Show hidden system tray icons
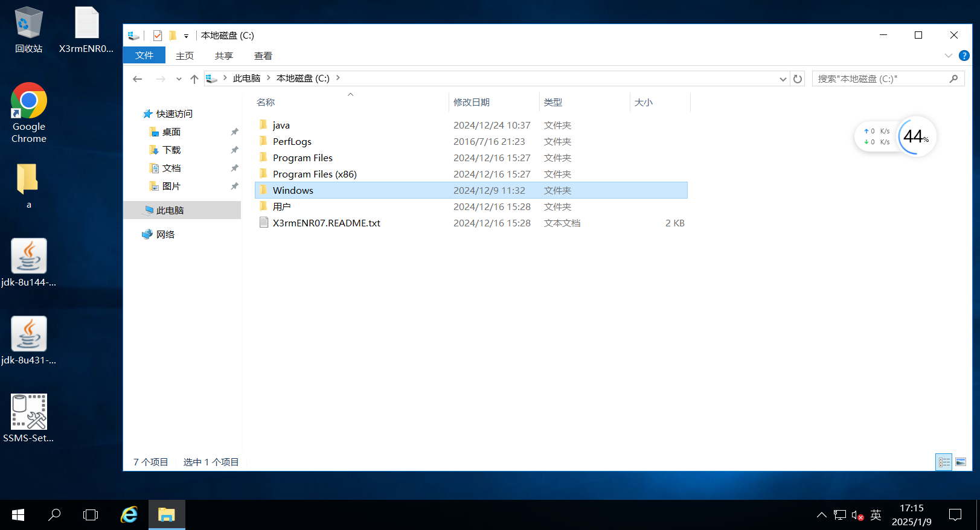This screenshot has height=530, width=980. point(822,515)
